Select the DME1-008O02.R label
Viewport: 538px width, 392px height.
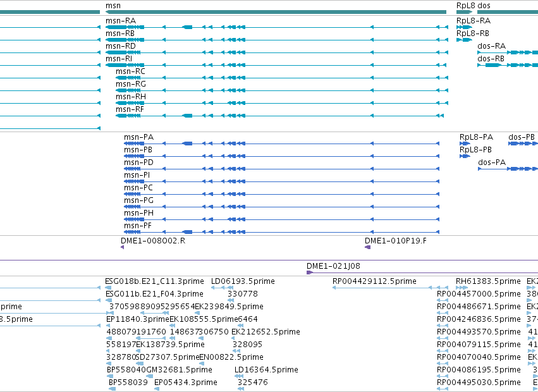click(153, 241)
